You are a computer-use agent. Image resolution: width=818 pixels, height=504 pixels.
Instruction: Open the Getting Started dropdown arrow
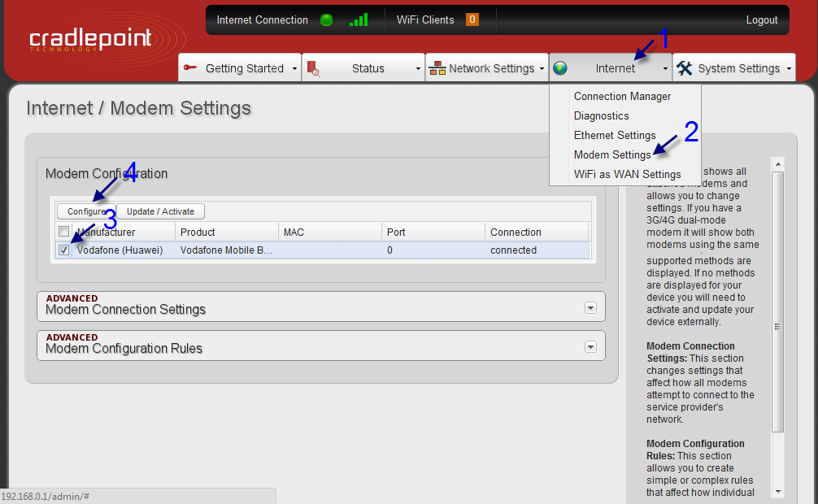coord(294,69)
